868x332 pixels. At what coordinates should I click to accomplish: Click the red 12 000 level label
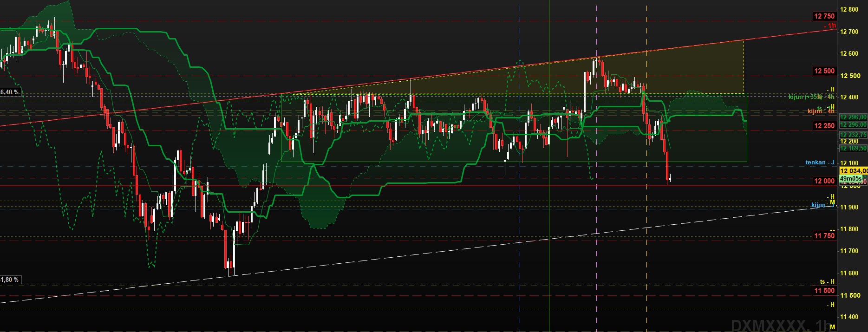(824, 181)
